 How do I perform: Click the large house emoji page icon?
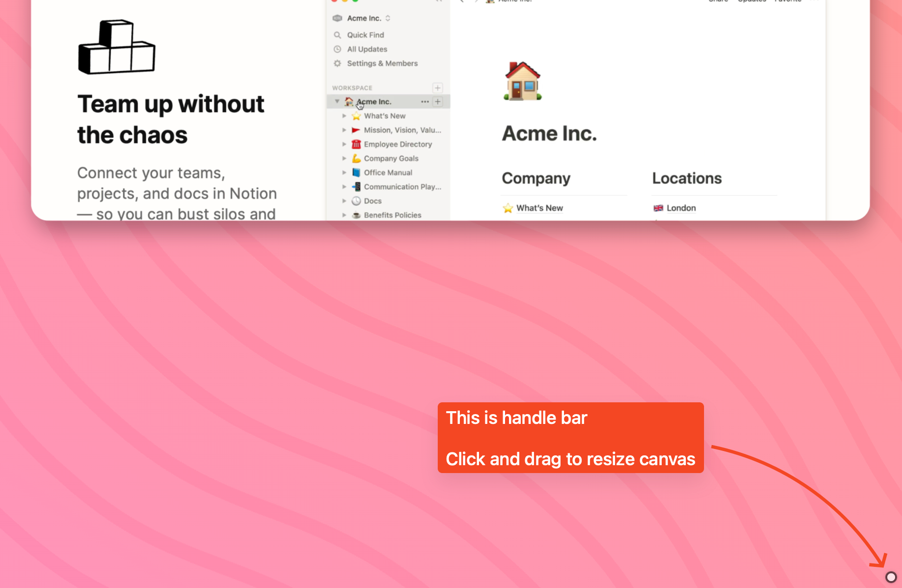pyautogui.click(x=523, y=81)
